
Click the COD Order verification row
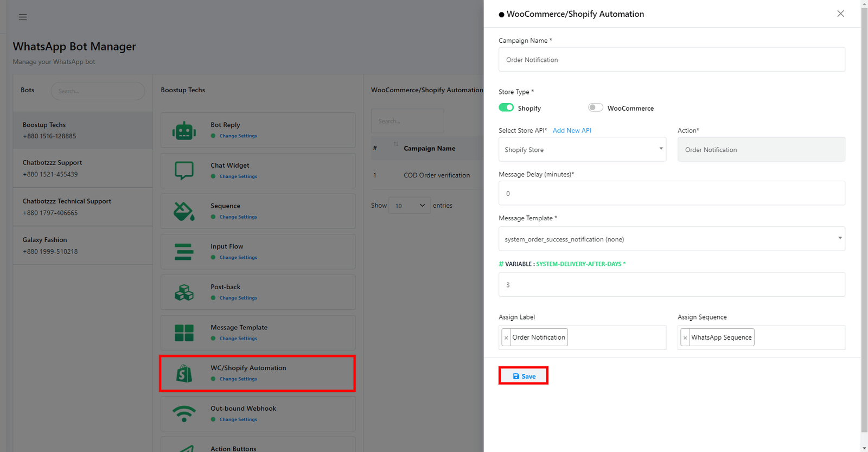coord(427,175)
